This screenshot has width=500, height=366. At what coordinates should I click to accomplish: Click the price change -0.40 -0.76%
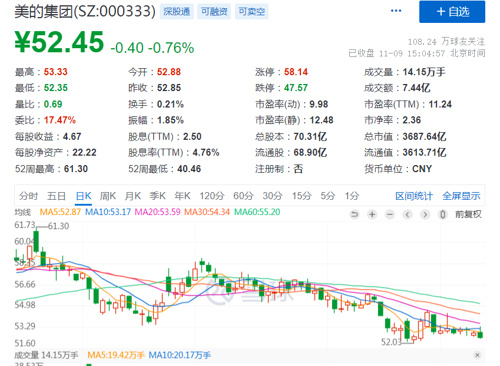click(152, 48)
